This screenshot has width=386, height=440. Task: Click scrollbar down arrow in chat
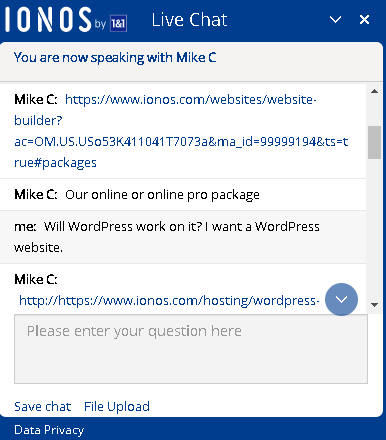coord(374,305)
